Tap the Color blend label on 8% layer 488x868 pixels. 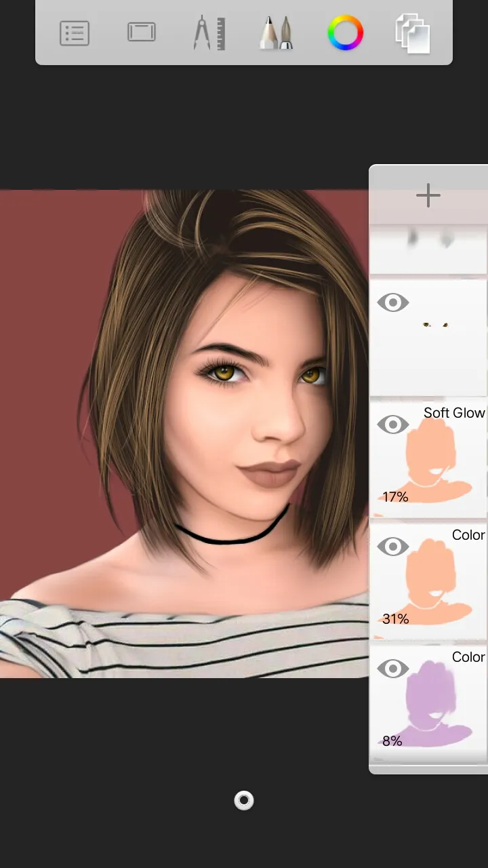468,657
